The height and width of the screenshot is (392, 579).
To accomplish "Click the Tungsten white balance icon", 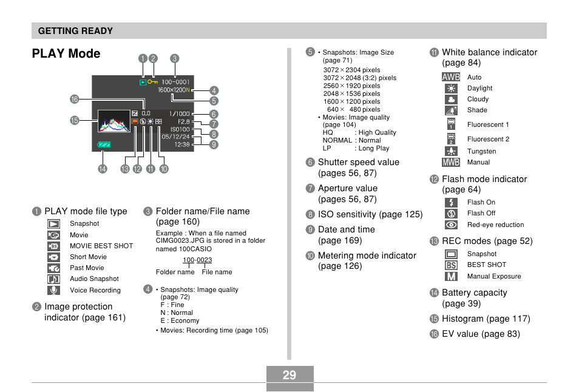I will (x=451, y=151).
